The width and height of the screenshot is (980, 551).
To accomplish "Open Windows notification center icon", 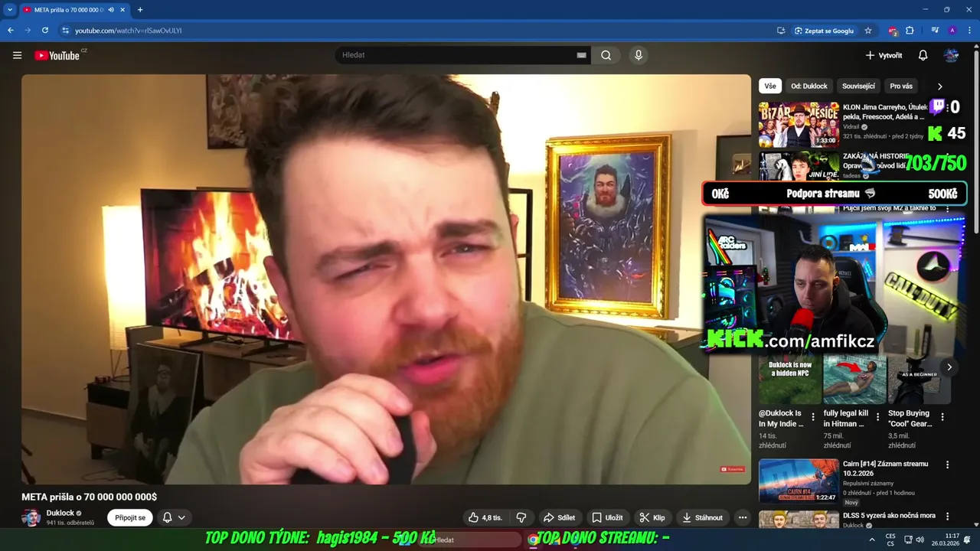I will click(x=967, y=540).
